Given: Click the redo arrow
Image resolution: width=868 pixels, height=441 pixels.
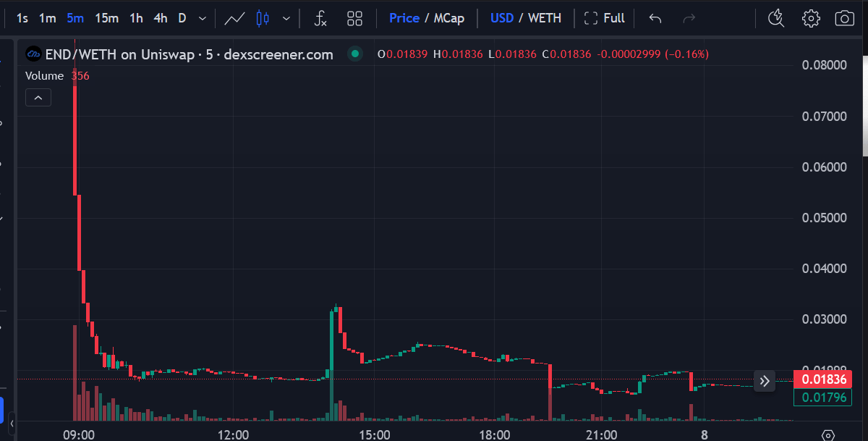Looking at the screenshot, I should pos(689,18).
